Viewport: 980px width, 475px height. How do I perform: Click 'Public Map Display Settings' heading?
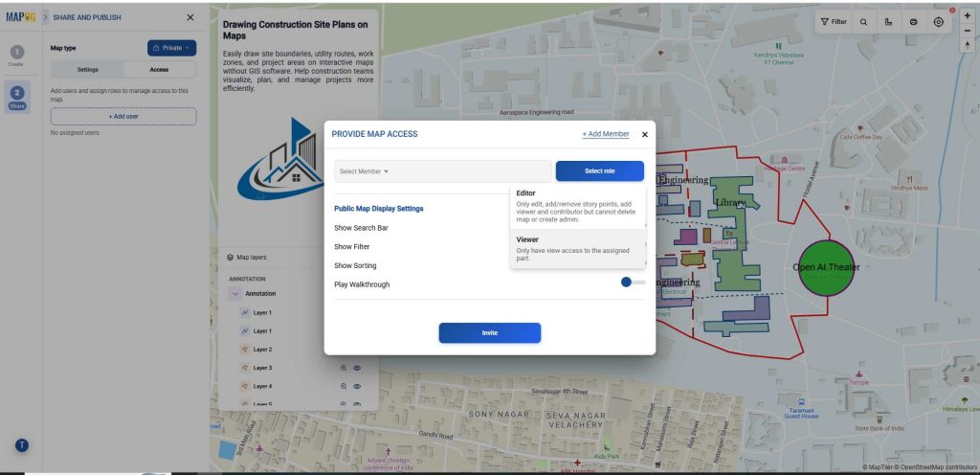pyautogui.click(x=379, y=209)
